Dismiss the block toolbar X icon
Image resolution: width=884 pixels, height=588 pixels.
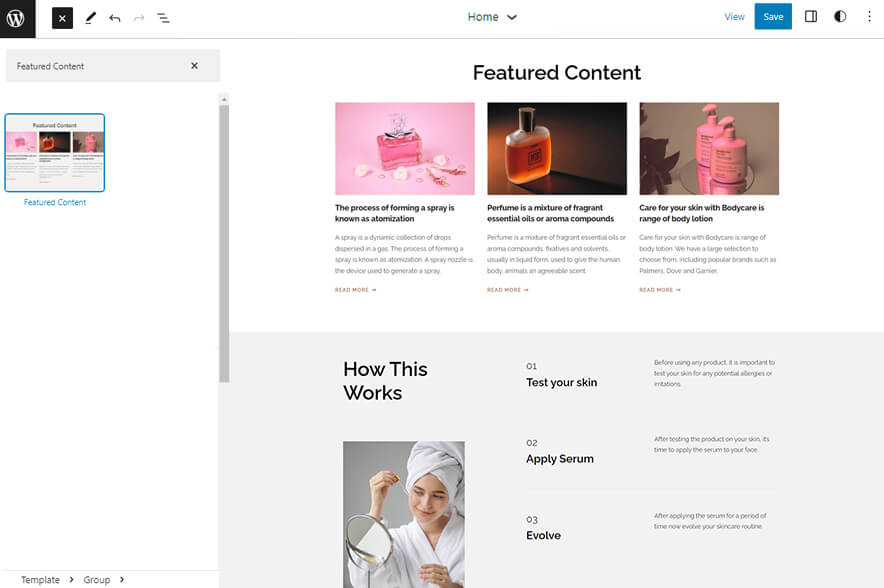tap(62, 17)
